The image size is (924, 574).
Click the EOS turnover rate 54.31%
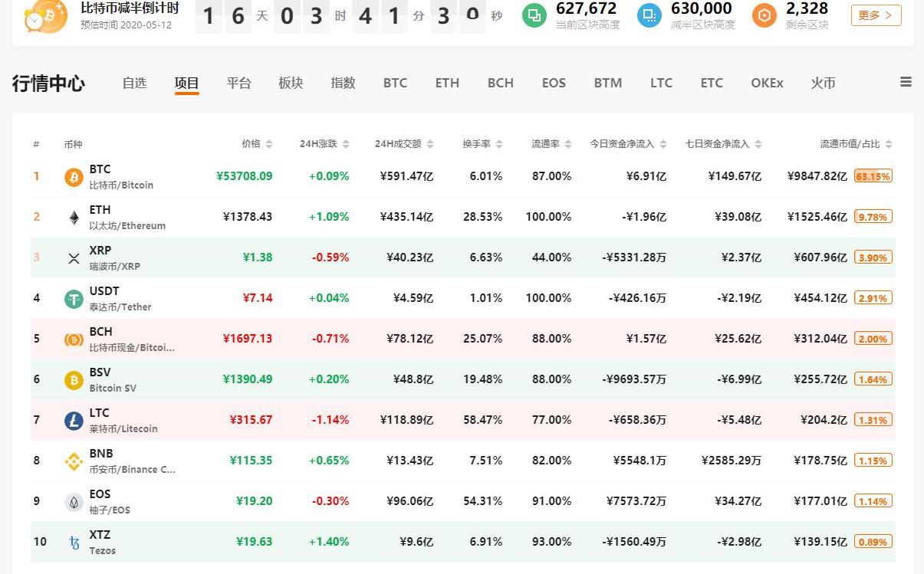483,501
